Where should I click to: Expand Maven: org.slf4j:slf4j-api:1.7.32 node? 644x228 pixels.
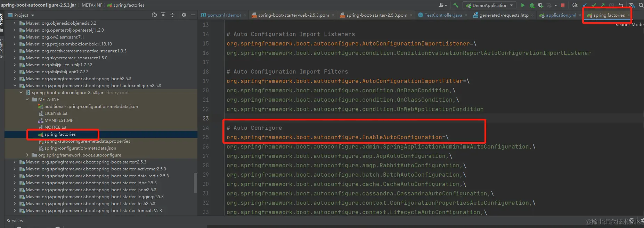(15, 72)
